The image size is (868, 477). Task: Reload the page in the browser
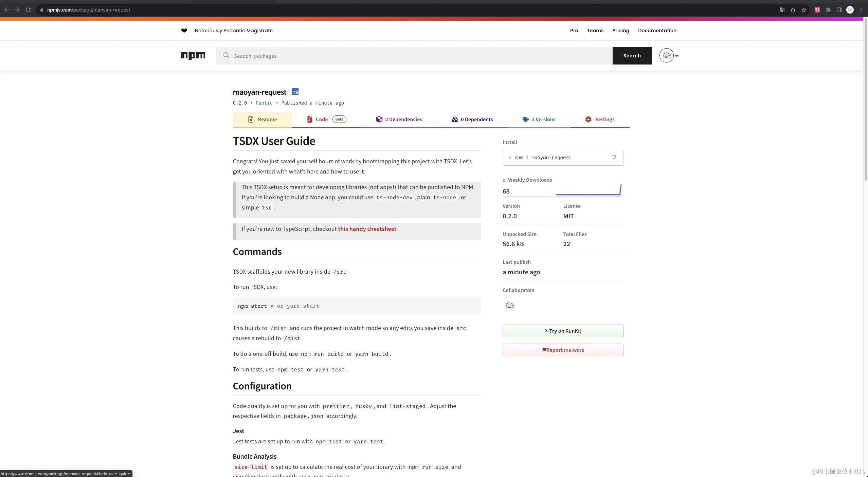click(x=28, y=10)
